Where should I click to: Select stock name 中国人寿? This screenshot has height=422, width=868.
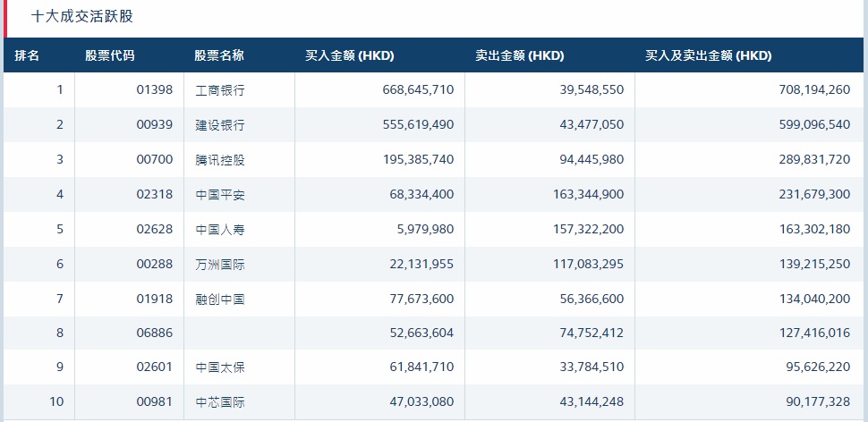pos(220,230)
